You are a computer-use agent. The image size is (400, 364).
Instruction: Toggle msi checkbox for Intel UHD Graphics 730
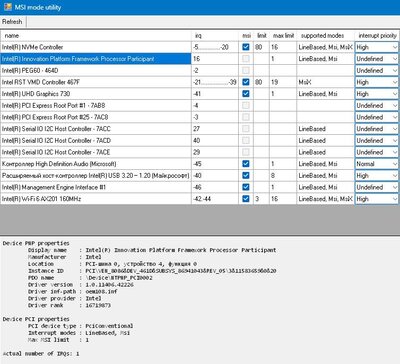coord(246,94)
